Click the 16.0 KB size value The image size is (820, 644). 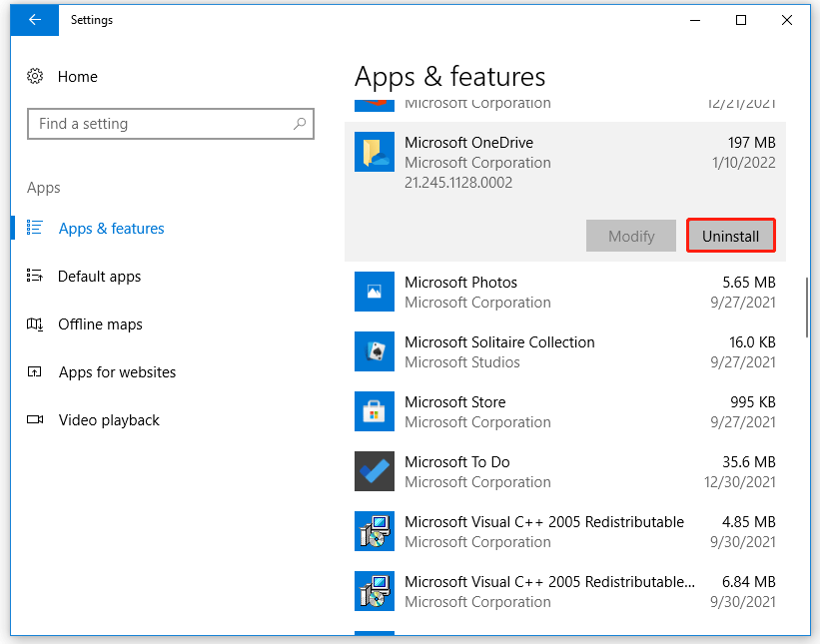(x=752, y=342)
